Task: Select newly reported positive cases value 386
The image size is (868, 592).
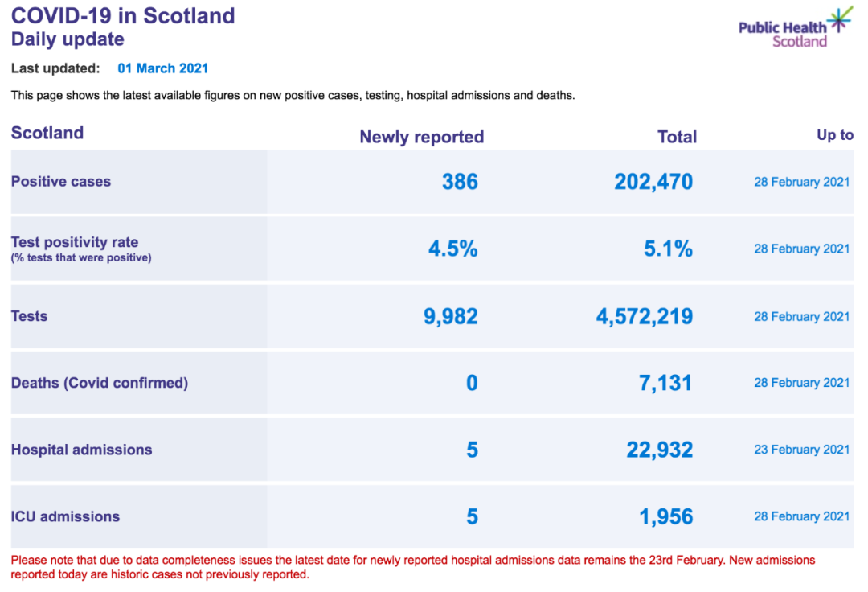Action: pyautogui.click(x=460, y=182)
